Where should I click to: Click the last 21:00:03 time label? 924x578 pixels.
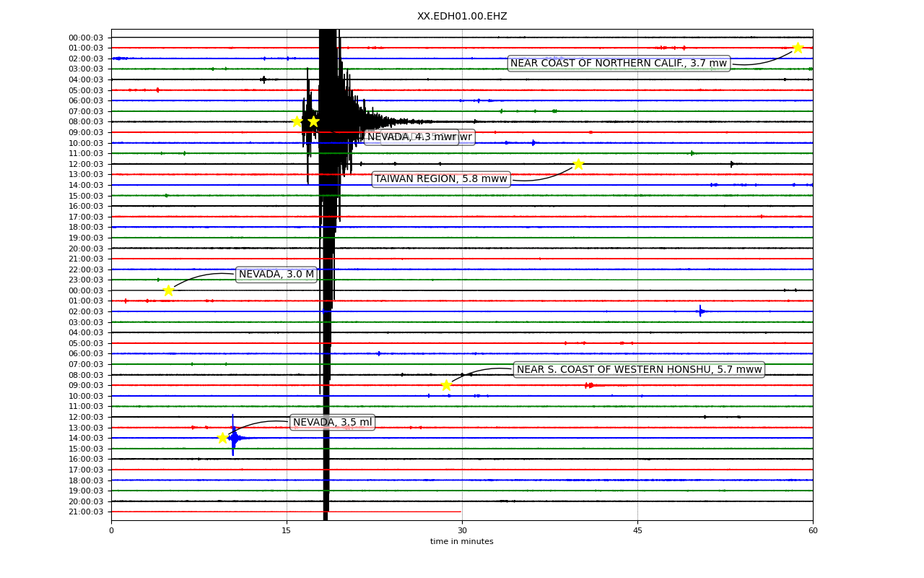[x=86, y=512]
